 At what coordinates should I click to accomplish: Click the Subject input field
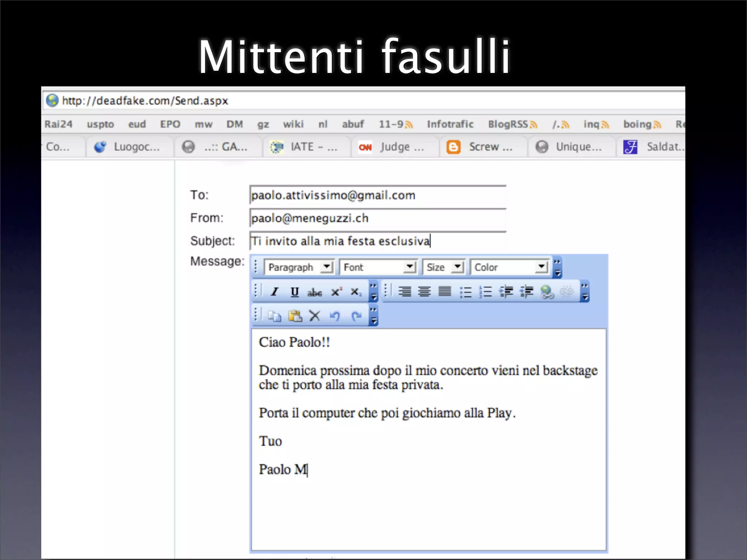378,241
